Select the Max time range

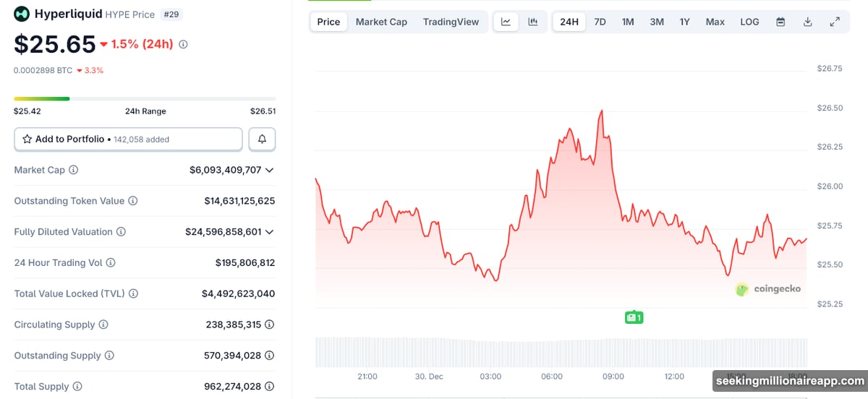point(715,22)
